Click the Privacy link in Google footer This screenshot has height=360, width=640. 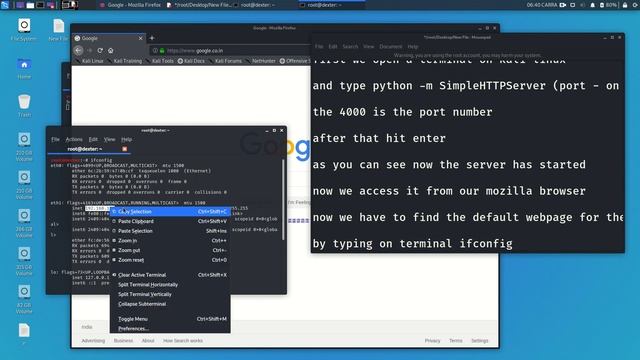432,340
